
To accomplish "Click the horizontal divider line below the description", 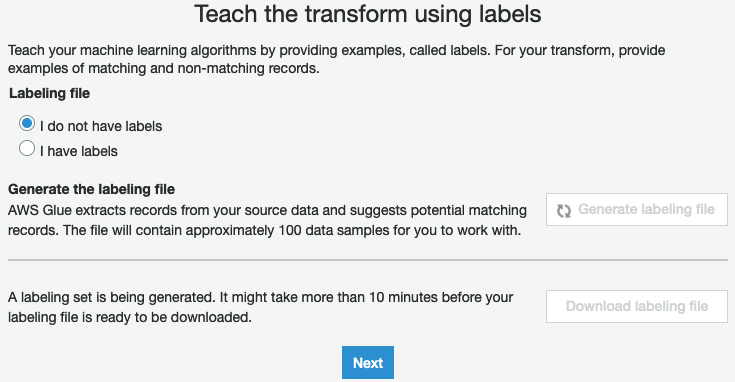I will pos(368,259).
